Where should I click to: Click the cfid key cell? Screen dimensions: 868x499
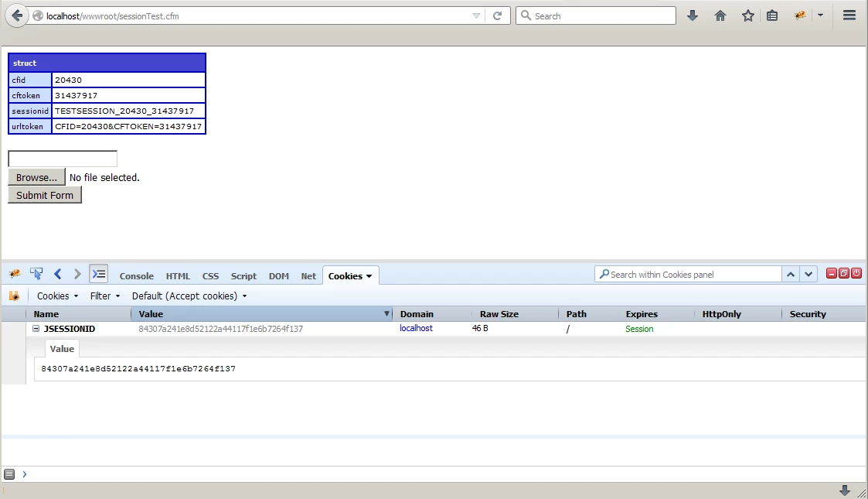click(30, 80)
